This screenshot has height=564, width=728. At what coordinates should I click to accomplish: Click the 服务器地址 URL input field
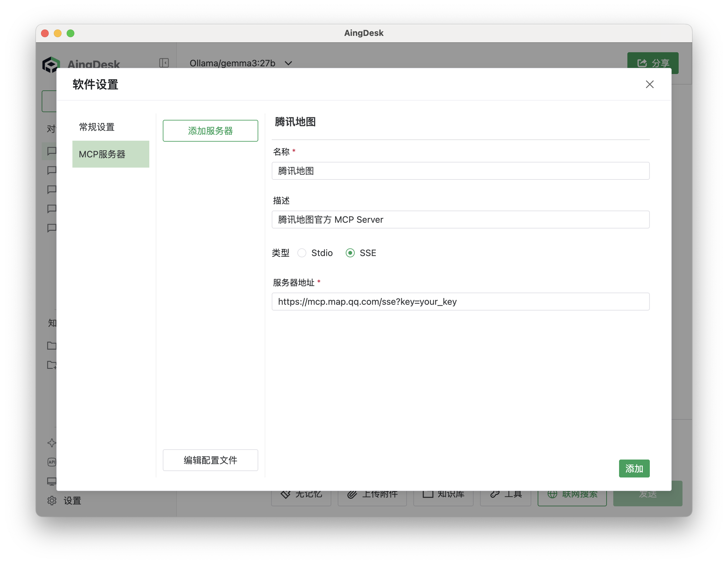[x=460, y=302]
